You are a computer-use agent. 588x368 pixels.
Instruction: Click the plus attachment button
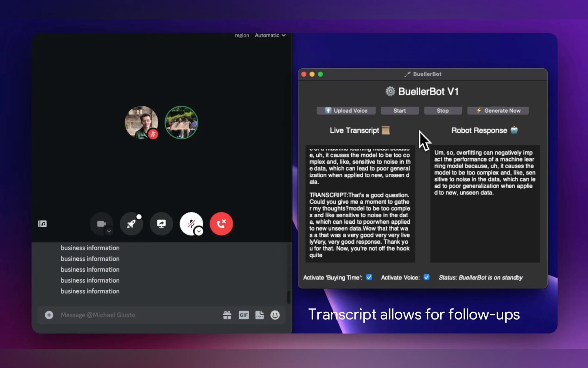click(x=49, y=315)
